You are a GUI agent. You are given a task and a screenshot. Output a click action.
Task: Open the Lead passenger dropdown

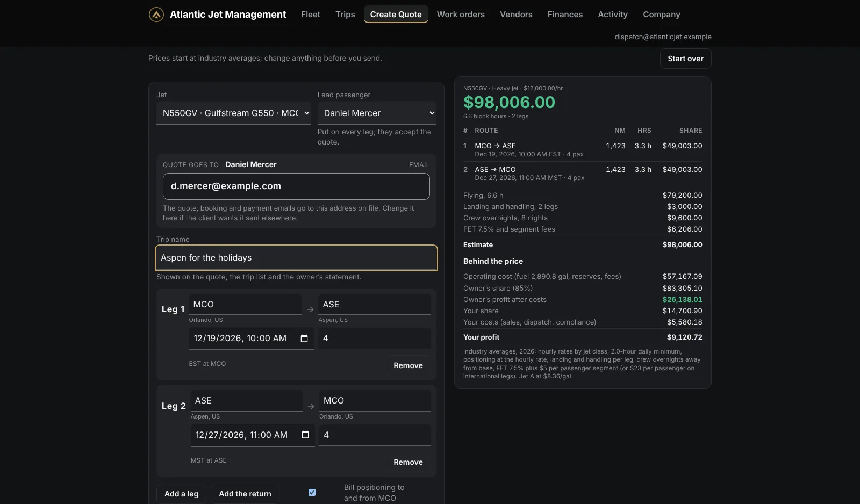pos(377,113)
